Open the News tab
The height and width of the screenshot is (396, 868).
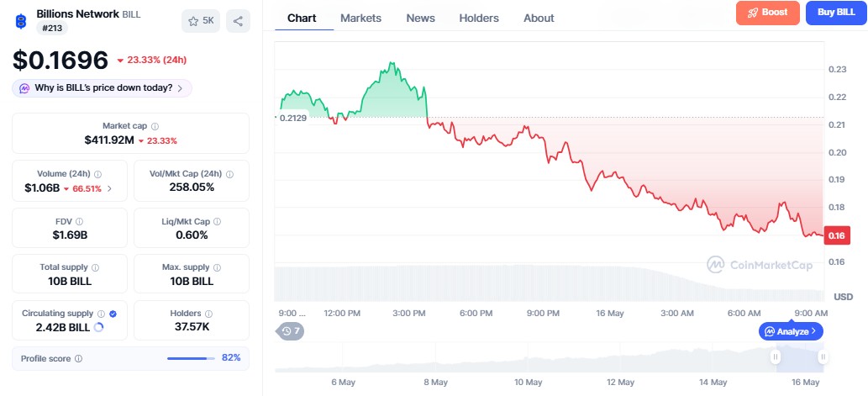[x=421, y=18]
